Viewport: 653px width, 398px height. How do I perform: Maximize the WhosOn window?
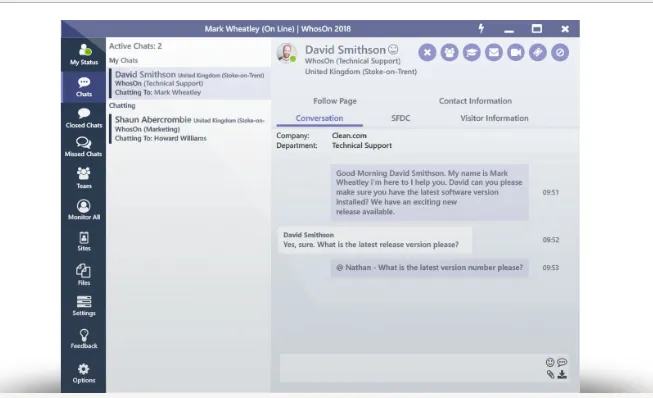[537, 29]
